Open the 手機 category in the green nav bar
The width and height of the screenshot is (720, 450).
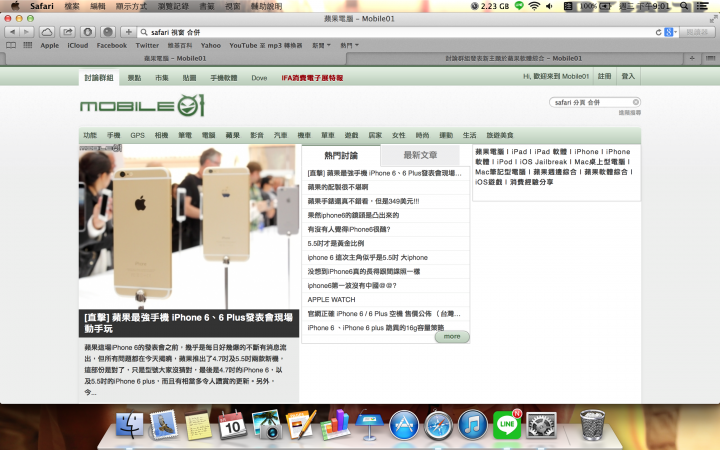tap(113, 135)
